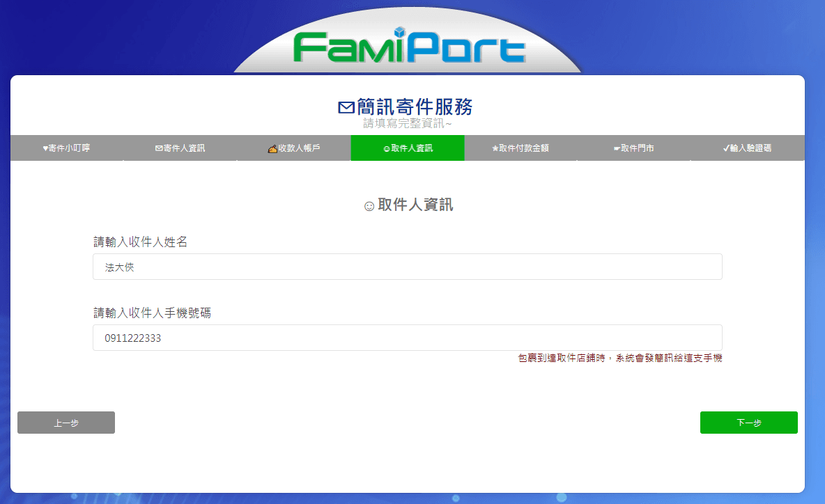Open the 輸入驗證碼 tab
The height and width of the screenshot is (504, 825).
(748, 148)
